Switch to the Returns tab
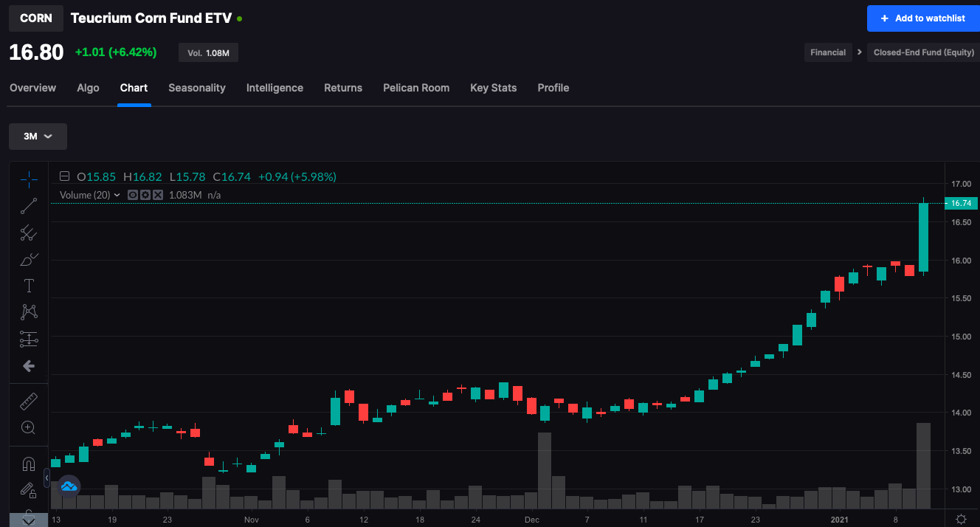 tap(343, 88)
